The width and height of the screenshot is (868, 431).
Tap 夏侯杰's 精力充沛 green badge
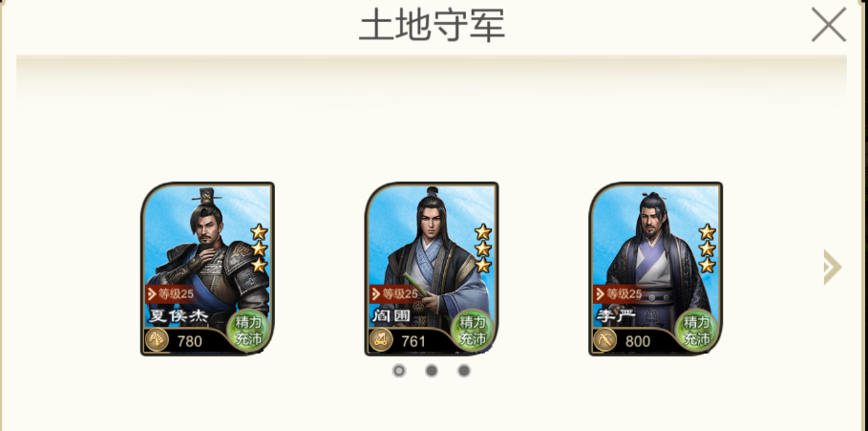click(248, 330)
